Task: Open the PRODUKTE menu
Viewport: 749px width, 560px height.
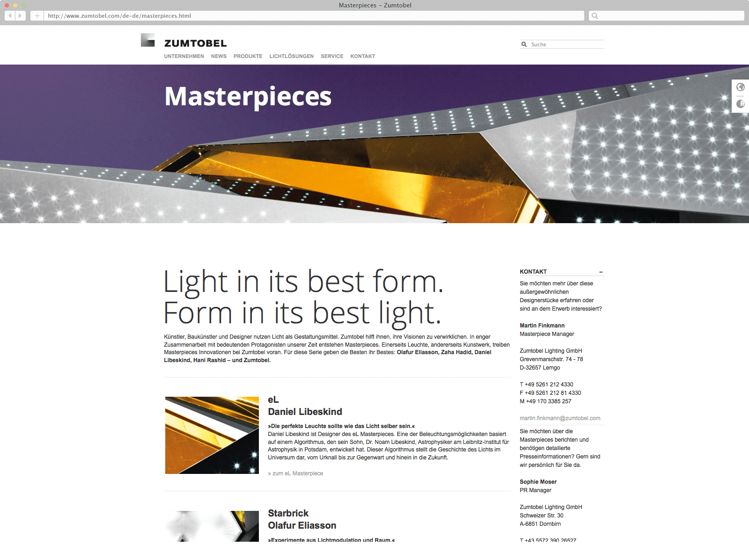Action: (248, 56)
